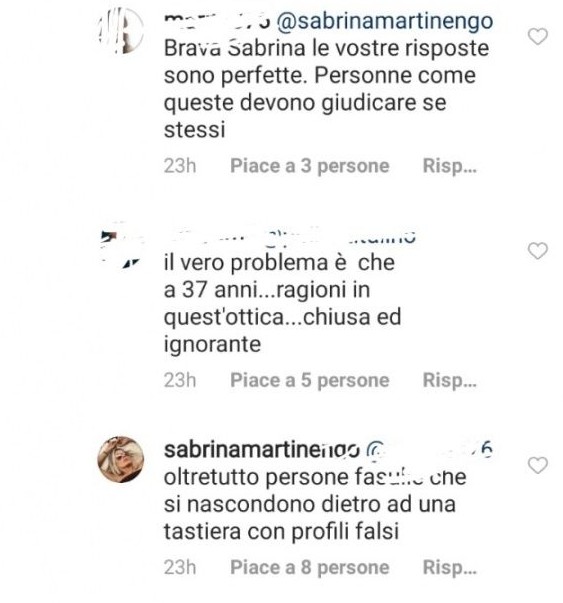
Task: View 'Piace a 8 persone' likes list
Action: 310,568
